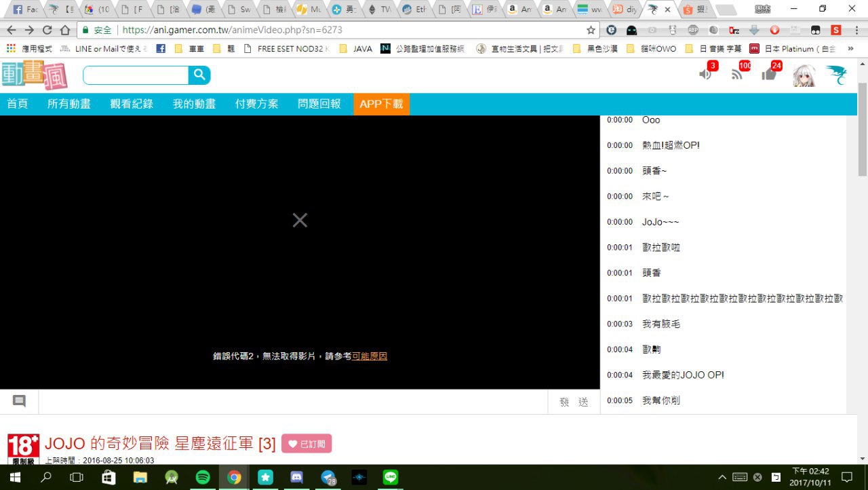Click the magnifier search button in header
The height and width of the screenshot is (490, 868).
point(199,75)
